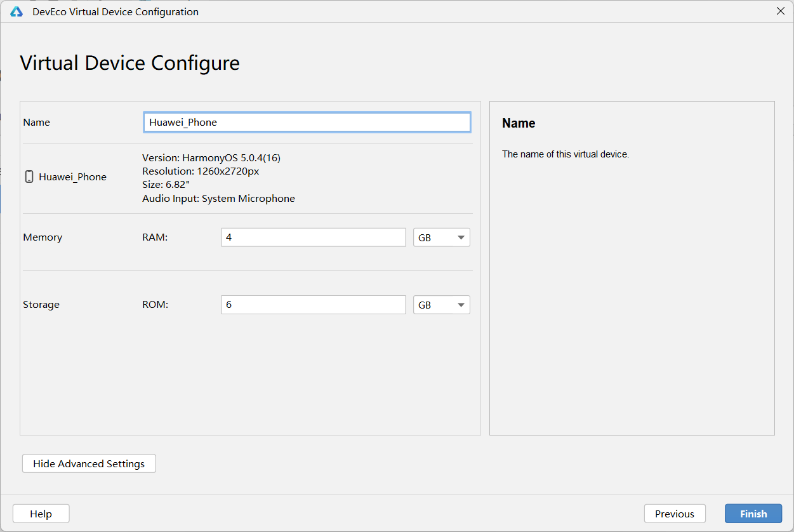Screen dimensions: 794x532
Task: Click the Huawei_Phone device label
Action: click(x=72, y=177)
